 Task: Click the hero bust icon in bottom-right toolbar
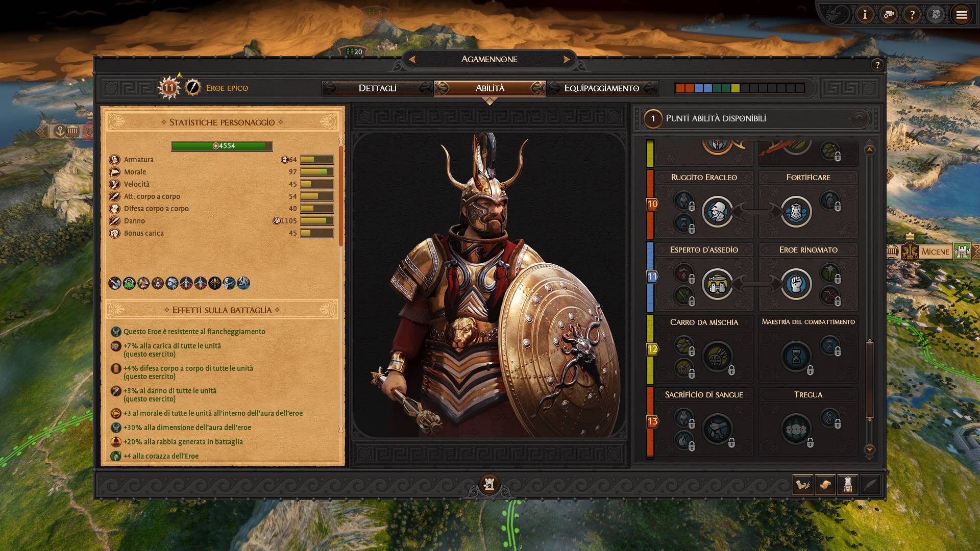tap(848, 485)
